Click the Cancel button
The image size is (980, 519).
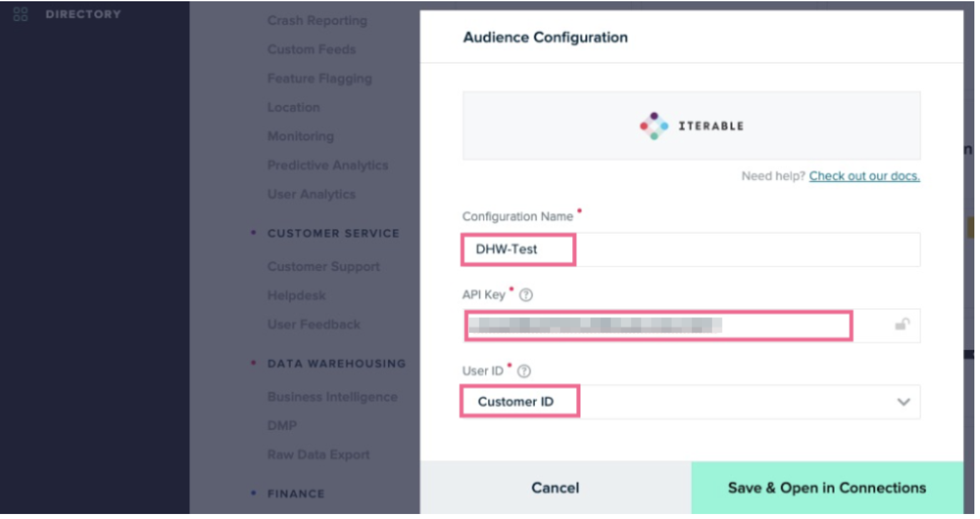click(x=556, y=488)
